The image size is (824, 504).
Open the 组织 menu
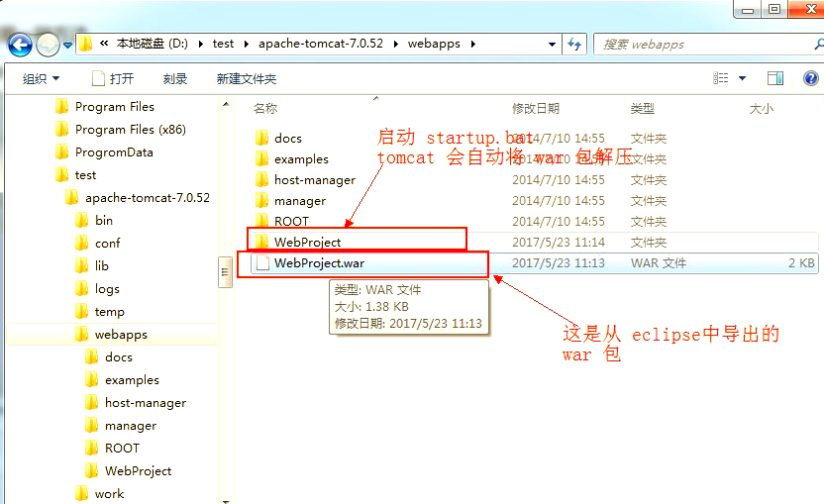coord(41,79)
